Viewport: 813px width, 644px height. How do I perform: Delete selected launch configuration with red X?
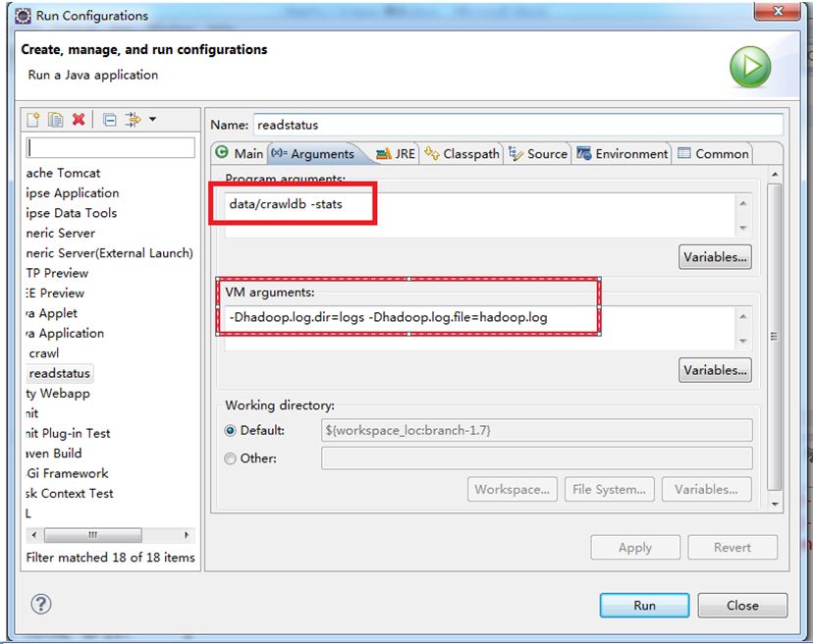(x=79, y=120)
